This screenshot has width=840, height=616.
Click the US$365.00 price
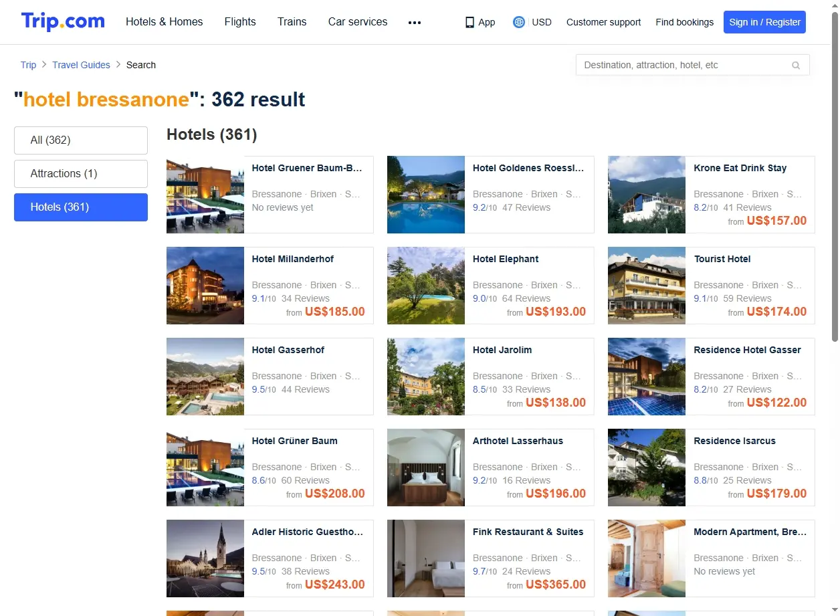pyautogui.click(x=556, y=585)
